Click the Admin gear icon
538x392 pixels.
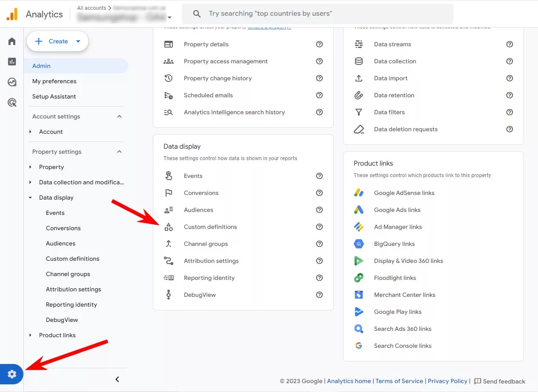(x=12, y=374)
